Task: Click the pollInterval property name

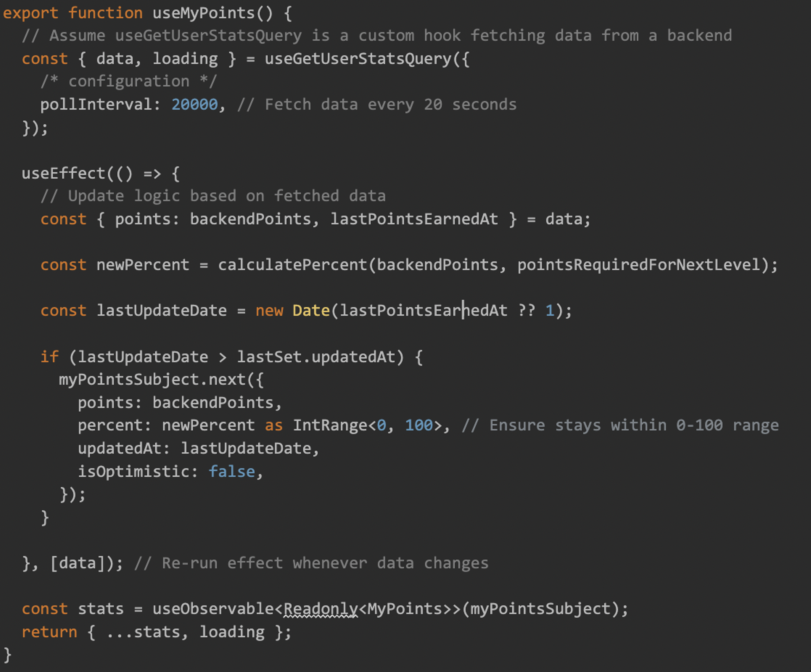Action: coord(96,105)
